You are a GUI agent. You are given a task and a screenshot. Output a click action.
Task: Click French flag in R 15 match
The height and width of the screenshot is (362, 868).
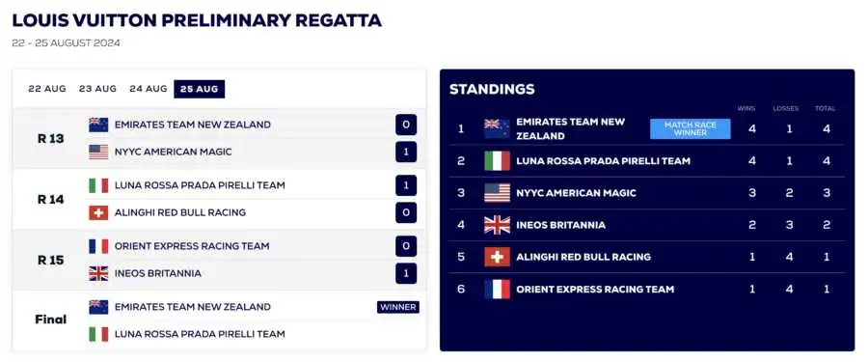(98, 246)
